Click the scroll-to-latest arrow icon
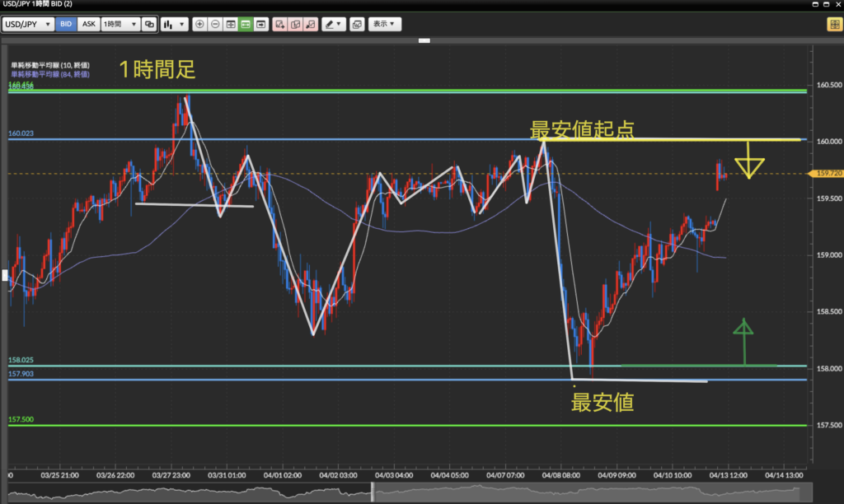This screenshot has height=504, width=844. tap(261, 25)
